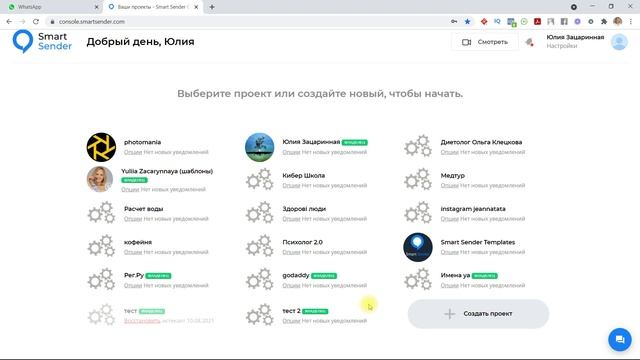
Task: Click the Имена ya gears icon
Action: 418,279
